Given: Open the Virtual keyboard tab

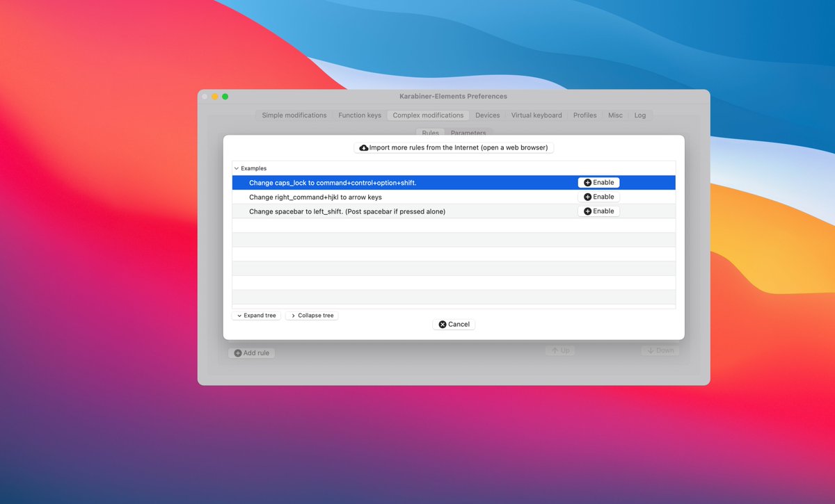Looking at the screenshot, I should coord(536,115).
